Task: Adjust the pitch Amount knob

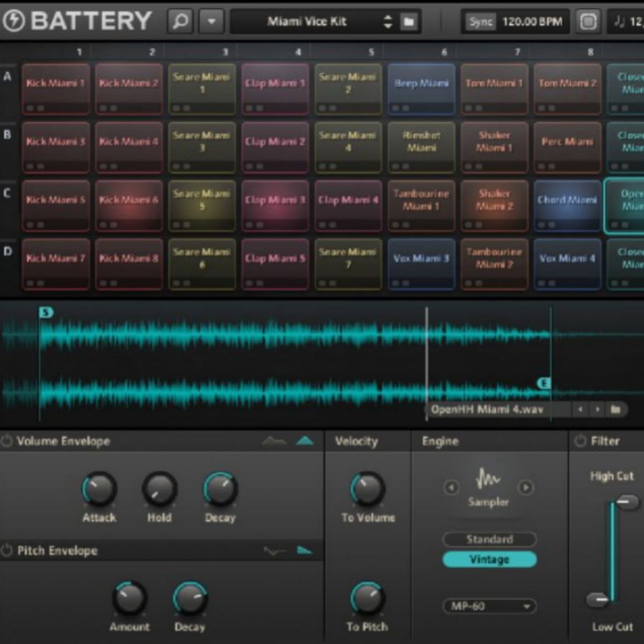Action: pyautogui.click(x=129, y=598)
